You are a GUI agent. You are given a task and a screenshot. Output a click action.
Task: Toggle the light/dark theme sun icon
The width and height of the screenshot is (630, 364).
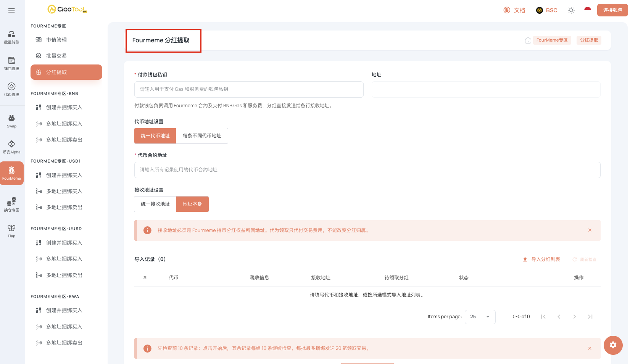(571, 10)
